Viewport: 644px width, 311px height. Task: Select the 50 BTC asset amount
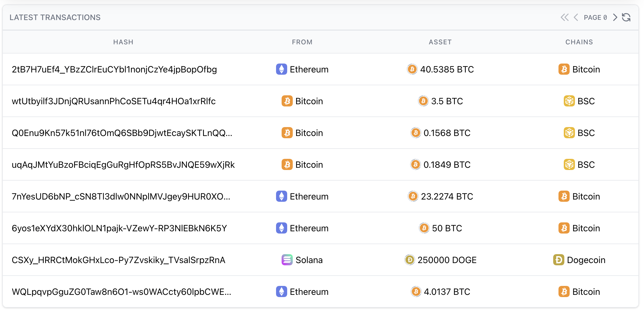pyautogui.click(x=447, y=228)
